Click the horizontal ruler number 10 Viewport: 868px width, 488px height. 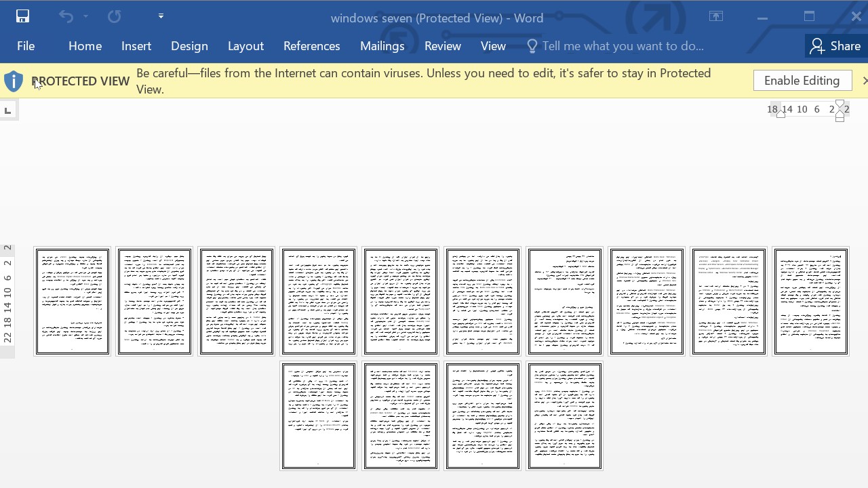point(802,109)
